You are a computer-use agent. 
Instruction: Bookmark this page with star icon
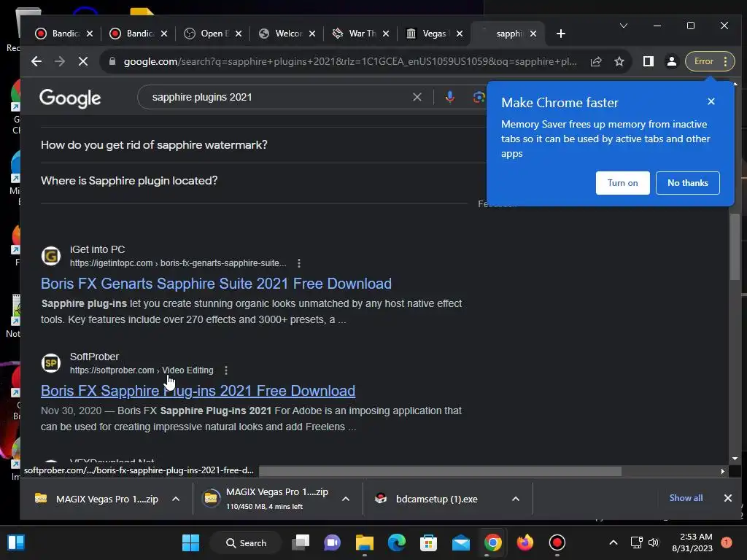coord(619,61)
